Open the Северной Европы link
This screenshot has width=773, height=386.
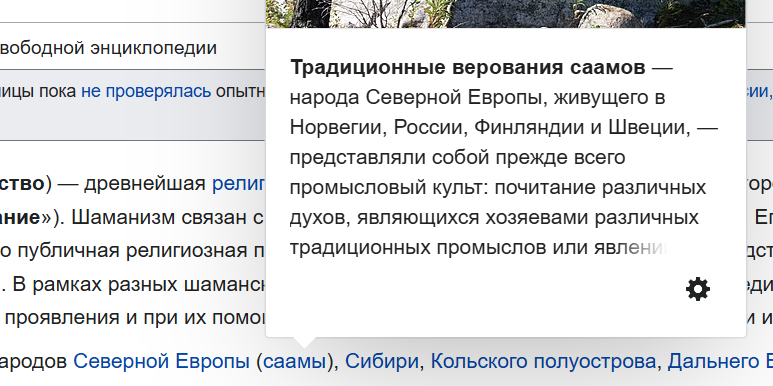[162, 362]
